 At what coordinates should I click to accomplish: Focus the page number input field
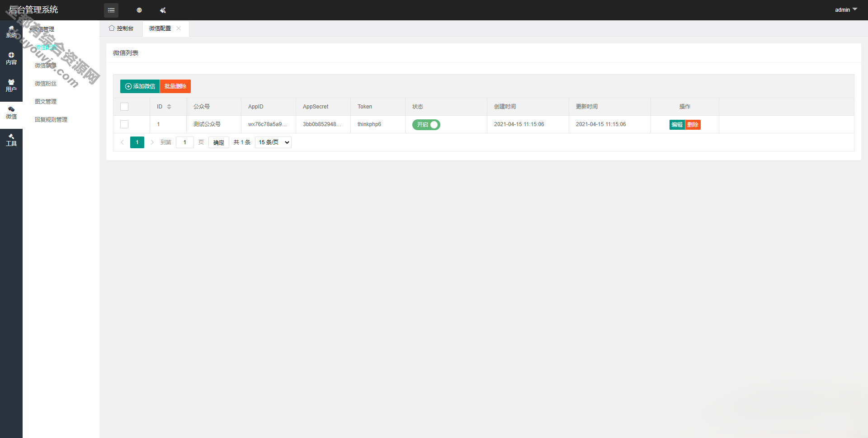pyautogui.click(x=185, y=142)
